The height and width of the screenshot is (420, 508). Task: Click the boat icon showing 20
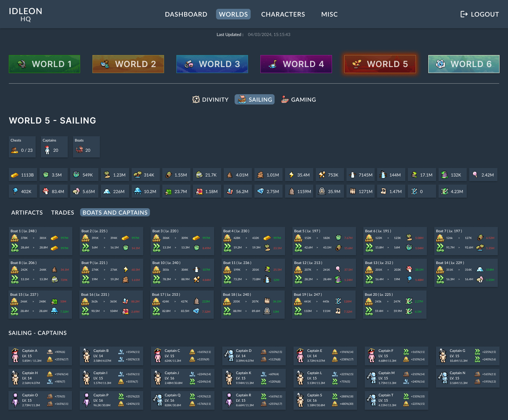click(79, 150)
